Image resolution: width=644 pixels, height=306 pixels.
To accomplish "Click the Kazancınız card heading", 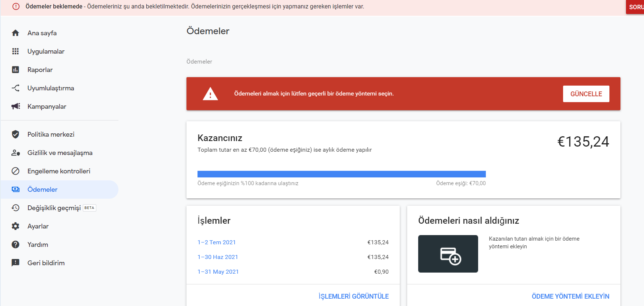I will pos(220,138).
